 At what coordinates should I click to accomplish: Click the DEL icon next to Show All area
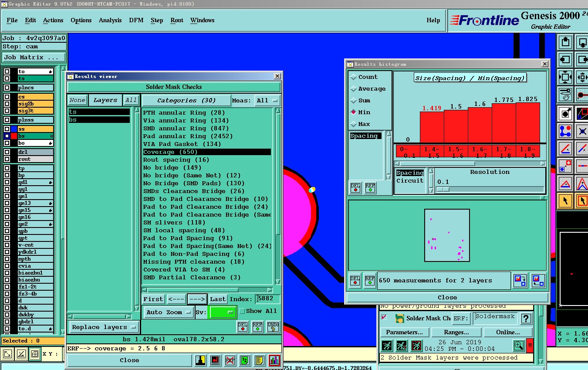coord(243,326)
